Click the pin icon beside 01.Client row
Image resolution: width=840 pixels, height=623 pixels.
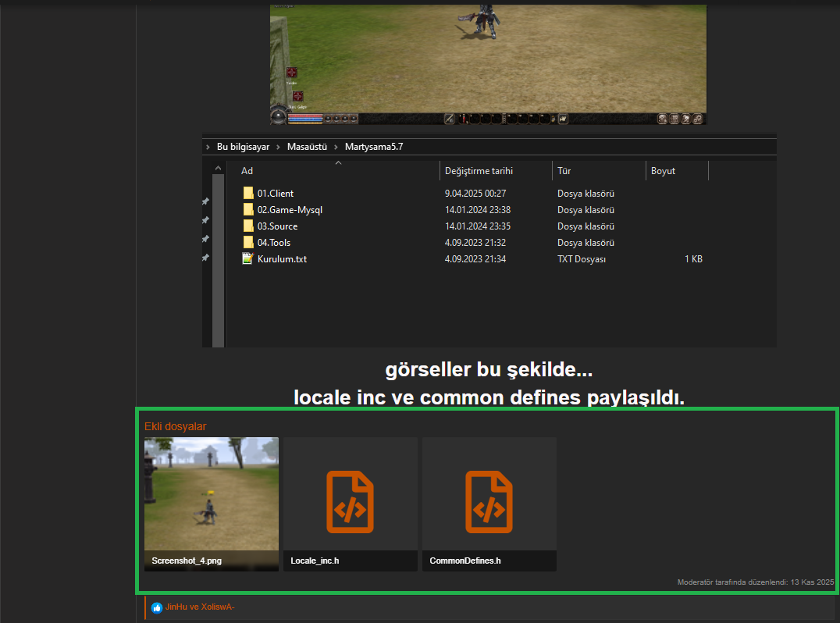tap(205, 201)
